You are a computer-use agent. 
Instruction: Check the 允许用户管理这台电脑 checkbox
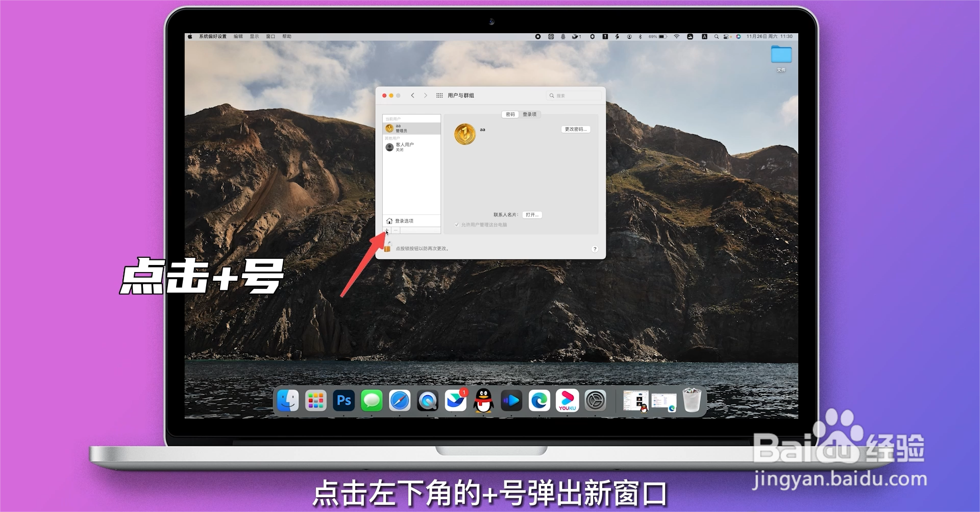coord(456,225)
